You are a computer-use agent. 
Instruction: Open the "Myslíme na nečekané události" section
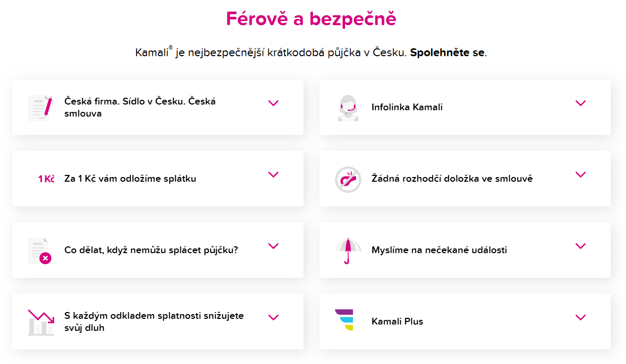(581, 245)
